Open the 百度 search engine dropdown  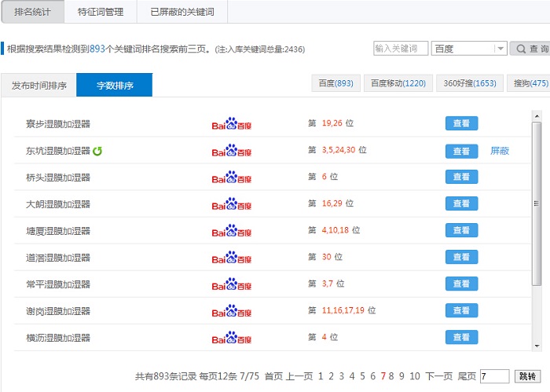pos(469,49)
